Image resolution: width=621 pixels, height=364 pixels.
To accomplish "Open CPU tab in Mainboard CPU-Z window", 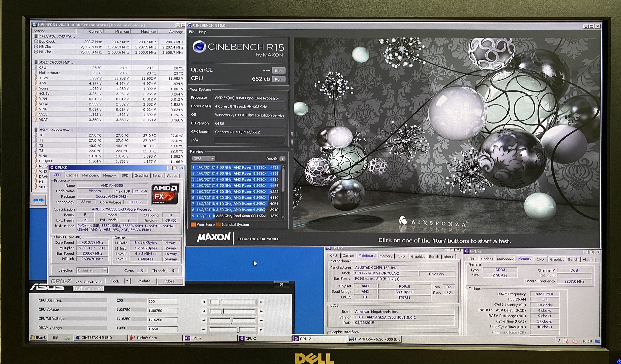I will (333, 256).
